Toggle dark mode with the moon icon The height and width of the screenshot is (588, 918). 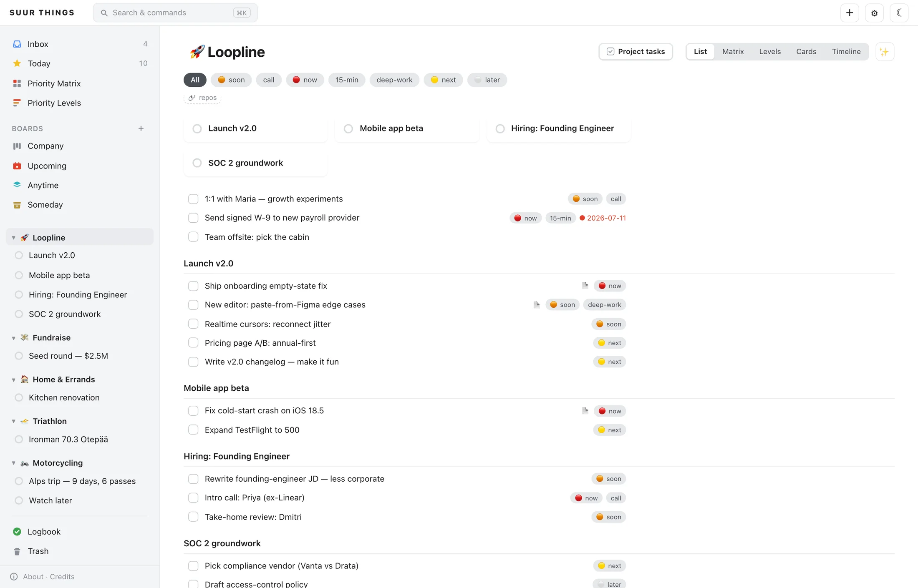899,13
